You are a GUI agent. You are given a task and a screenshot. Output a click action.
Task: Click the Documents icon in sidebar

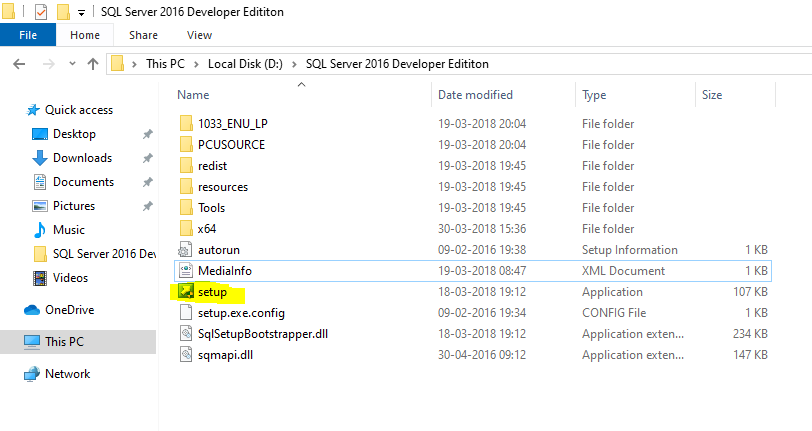point(40,182)
